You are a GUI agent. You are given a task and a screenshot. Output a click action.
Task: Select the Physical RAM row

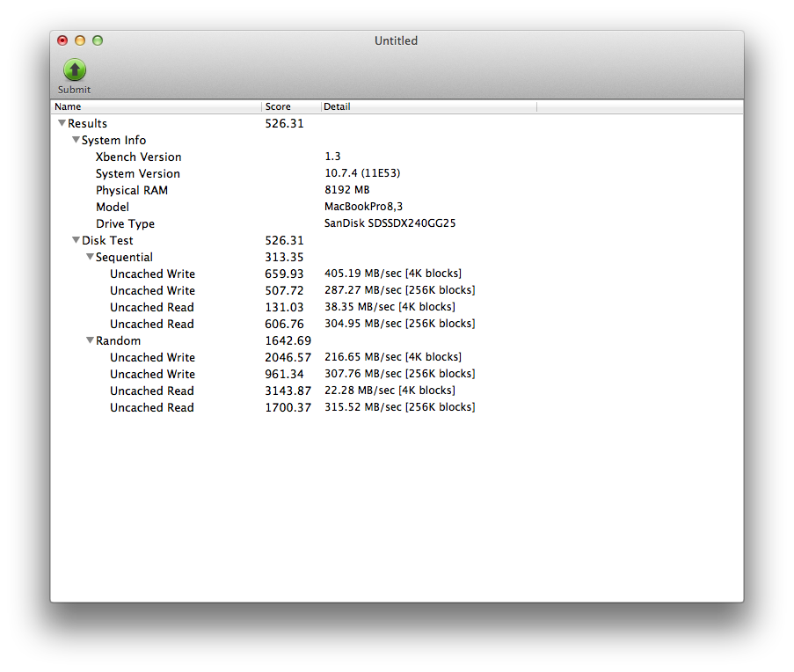[397, 190]
